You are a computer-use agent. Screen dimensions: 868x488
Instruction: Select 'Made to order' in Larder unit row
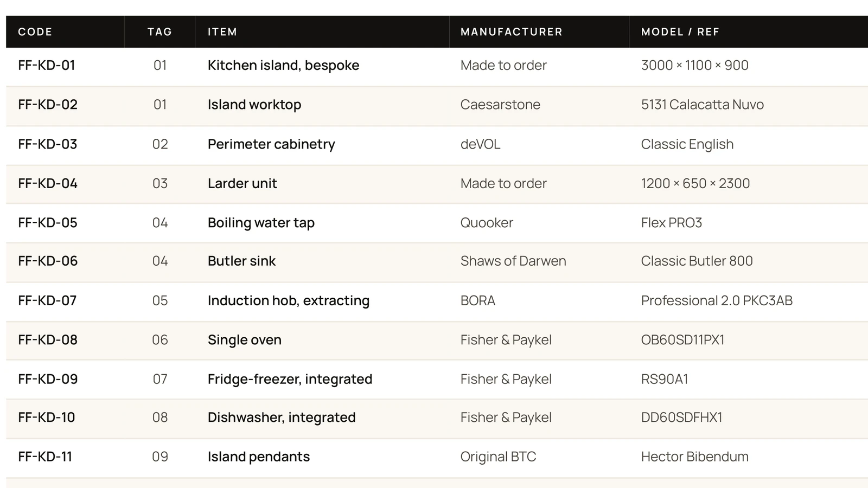pos(503,183)
